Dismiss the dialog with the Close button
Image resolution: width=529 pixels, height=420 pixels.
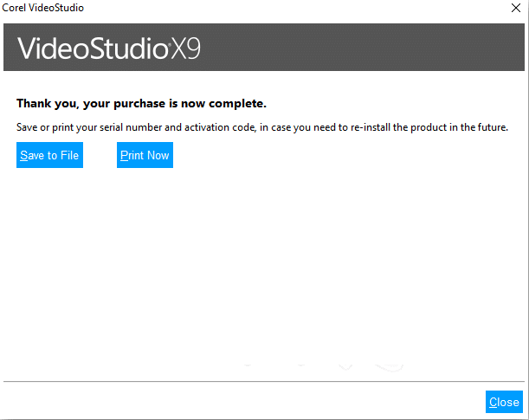click(504, 402)
